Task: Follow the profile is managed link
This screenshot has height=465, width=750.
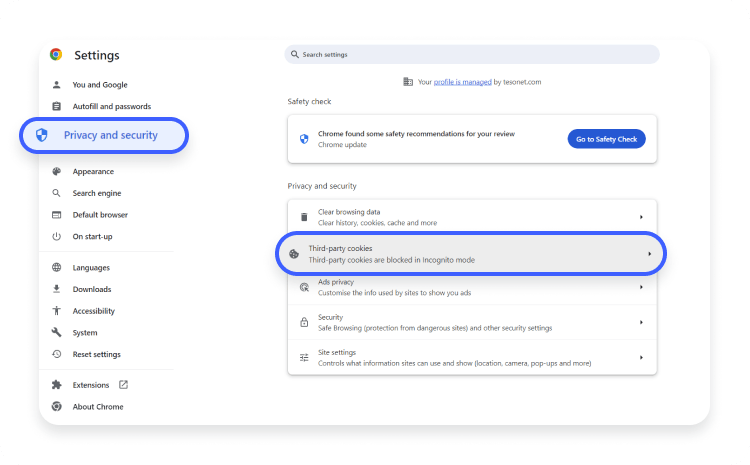Action: coord(463,82)
